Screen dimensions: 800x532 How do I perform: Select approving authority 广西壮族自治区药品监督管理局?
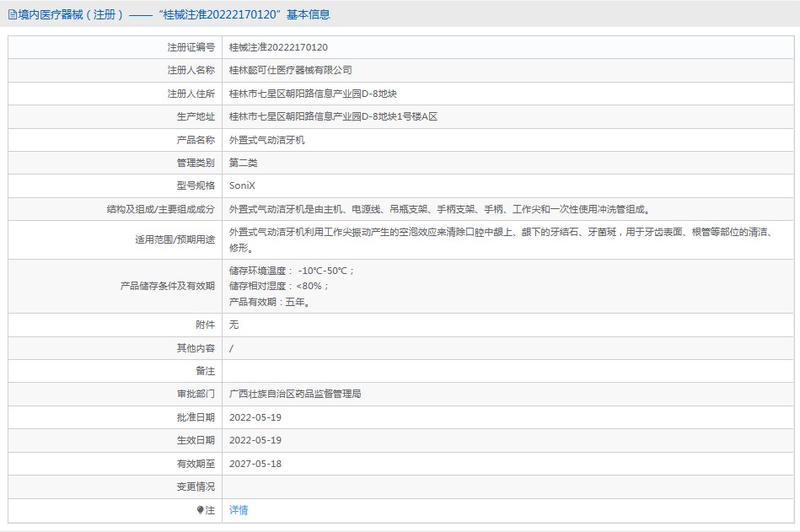[x=295, y=395]
